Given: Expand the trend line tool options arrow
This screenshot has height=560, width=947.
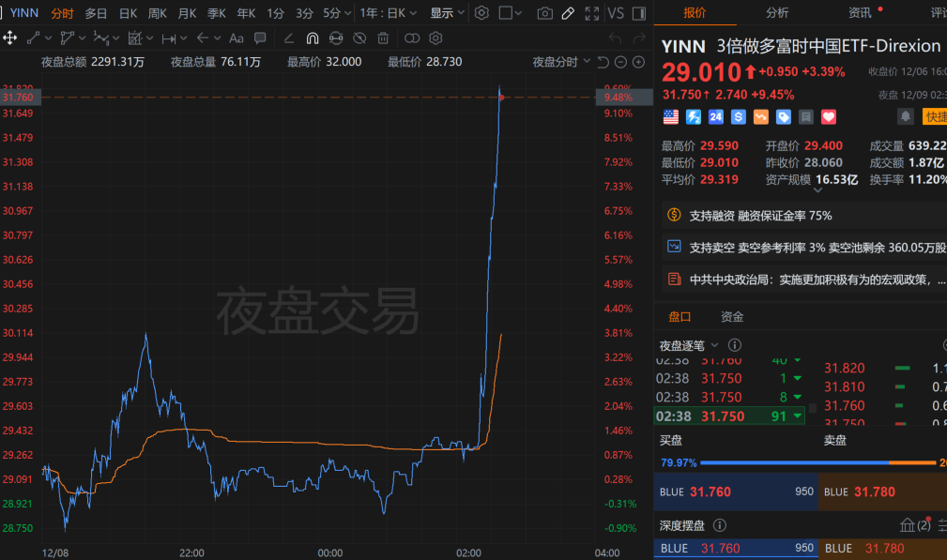Looking at the screenshot, I should (48, 38).
